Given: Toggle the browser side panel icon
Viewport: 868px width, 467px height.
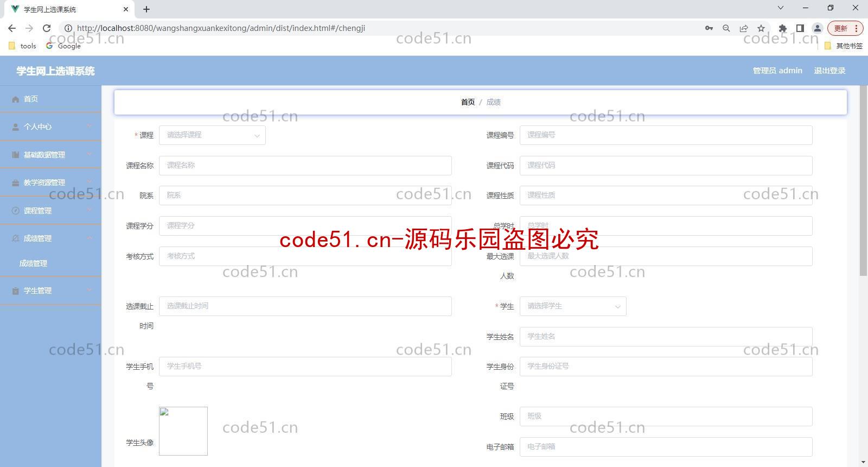Looking at the screenshot, I should pyautogui.click(x=800, y=28).
